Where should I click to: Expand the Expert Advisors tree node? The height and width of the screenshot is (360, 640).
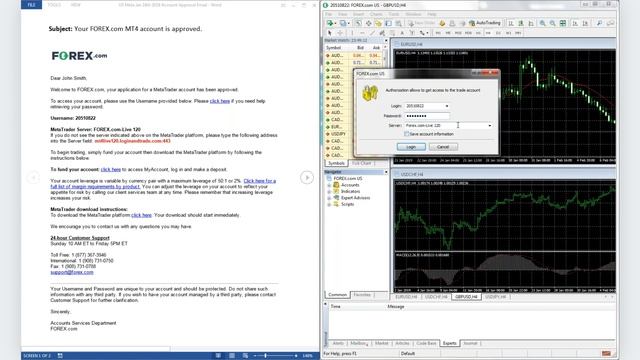click(329, 198)
